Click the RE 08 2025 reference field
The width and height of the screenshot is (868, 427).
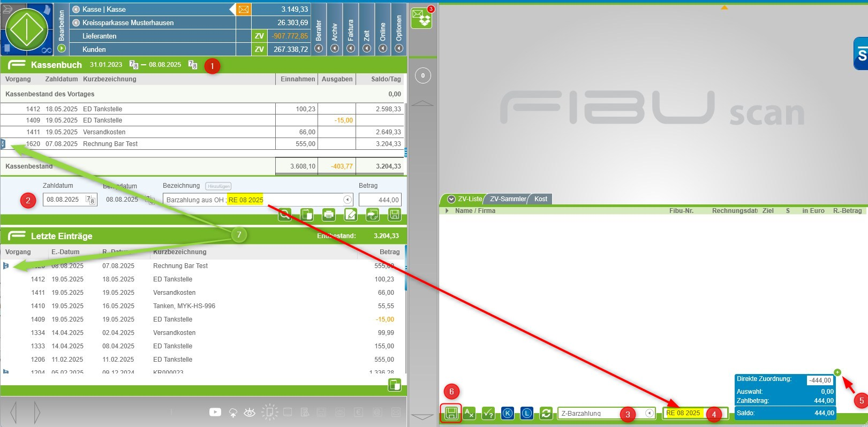click(x=695, y=413)
